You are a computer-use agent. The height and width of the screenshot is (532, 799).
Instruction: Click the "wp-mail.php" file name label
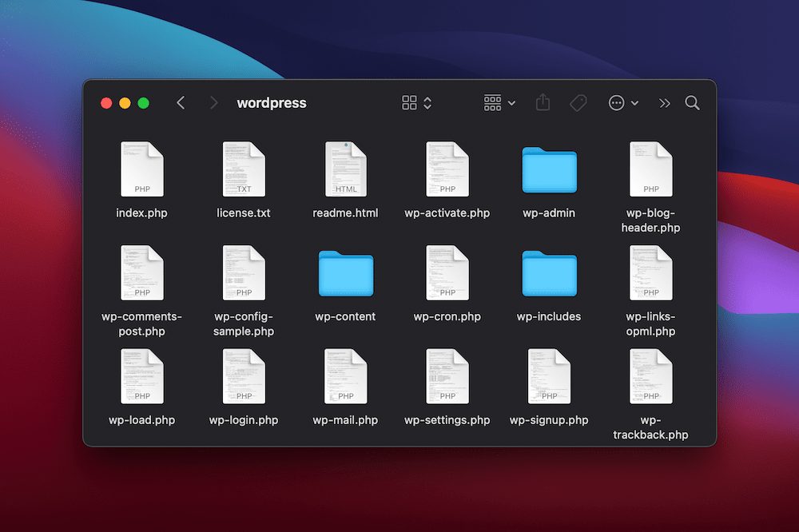click(345, 420)
